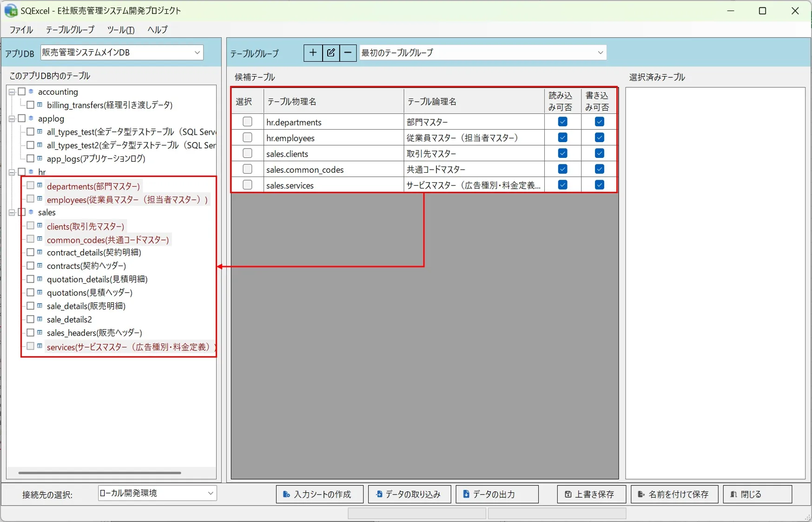This screenshot has height=522, width=812.
Task: Click the edit table group pencil icon
Action: [x=330, y=53]
